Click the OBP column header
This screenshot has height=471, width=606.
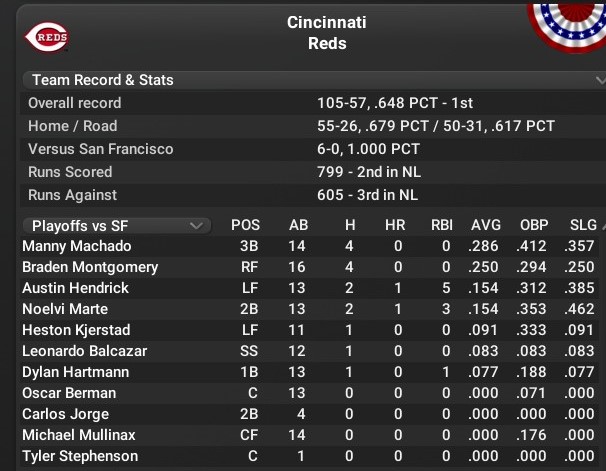[x=534, y=226]
